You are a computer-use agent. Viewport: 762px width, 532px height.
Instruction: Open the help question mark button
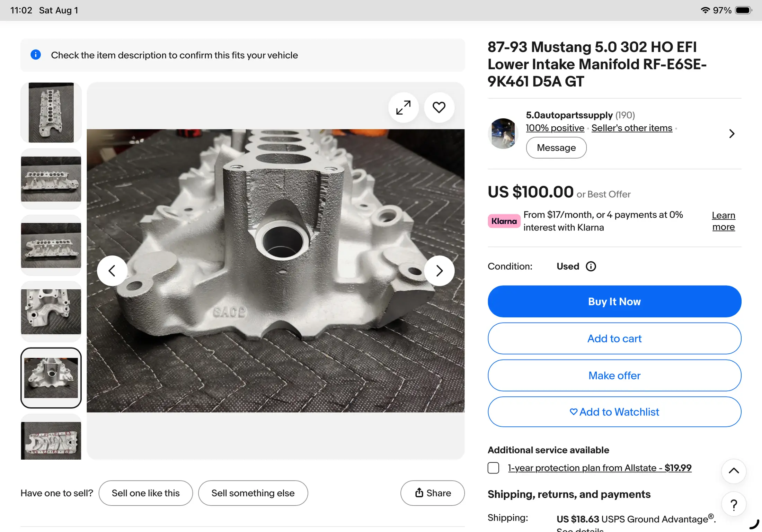click(x=734, y=505)
